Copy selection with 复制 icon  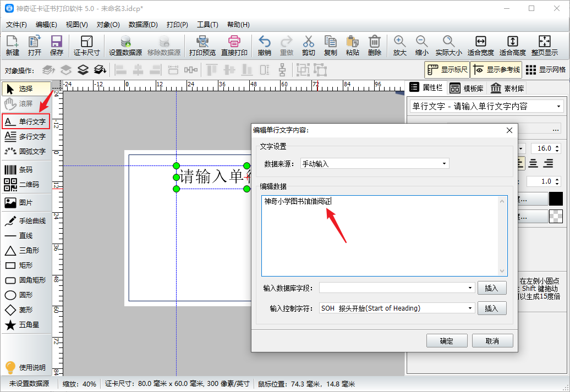330,46
